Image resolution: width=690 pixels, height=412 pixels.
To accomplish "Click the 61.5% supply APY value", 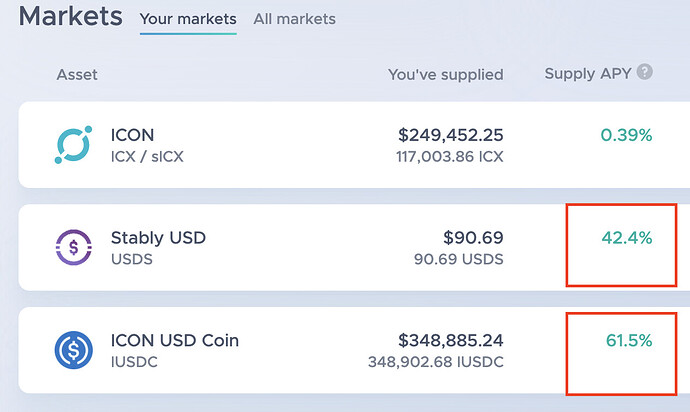I will [629, 340].
